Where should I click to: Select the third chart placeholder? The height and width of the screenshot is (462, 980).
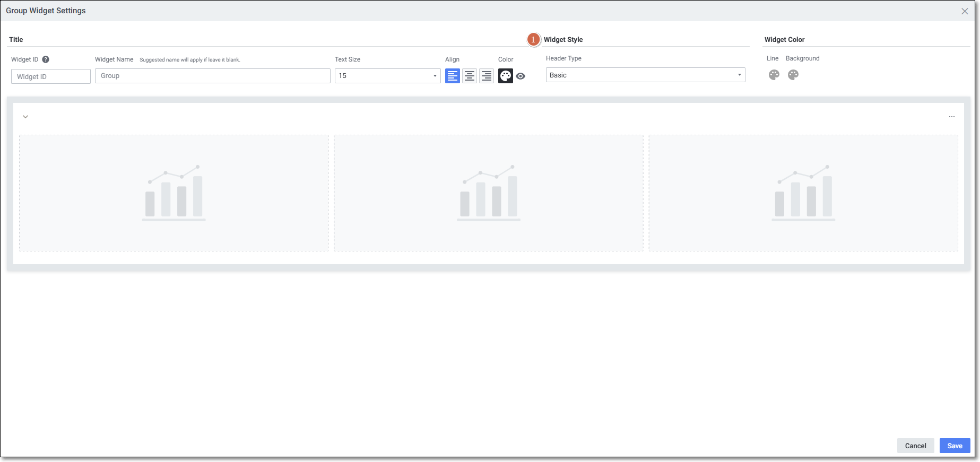click(803, 193)
